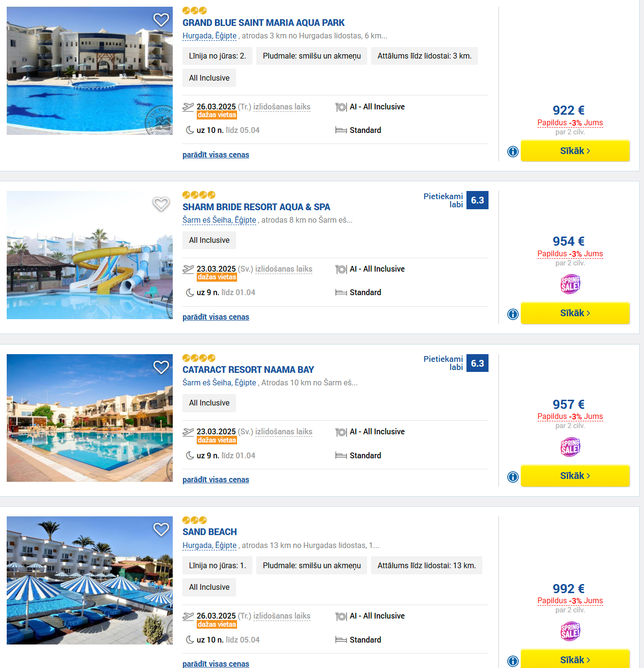Click 6.3 rating badge of Sharm Bride Resort
Image resolution: width=644 pixels, height=668 pixels.
pos(477,200)
